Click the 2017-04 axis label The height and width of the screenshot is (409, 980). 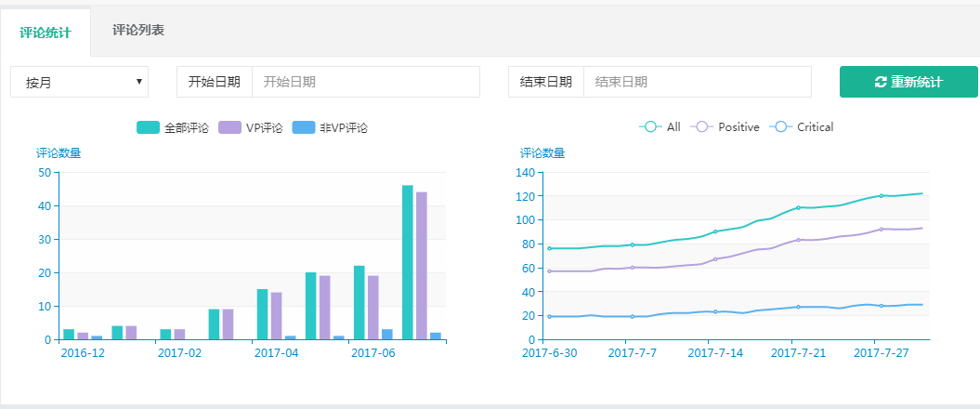click(276, 352)
